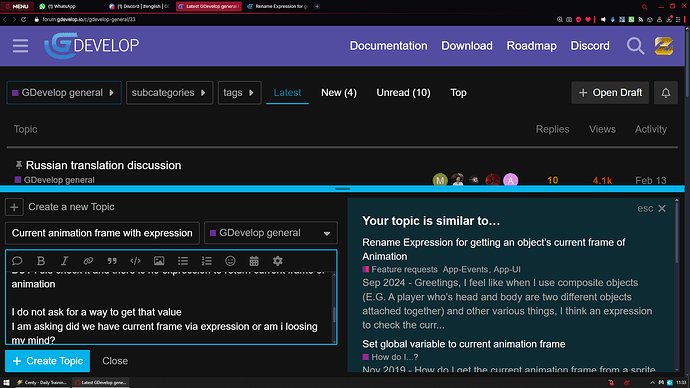Open Roadmap link

531,46
